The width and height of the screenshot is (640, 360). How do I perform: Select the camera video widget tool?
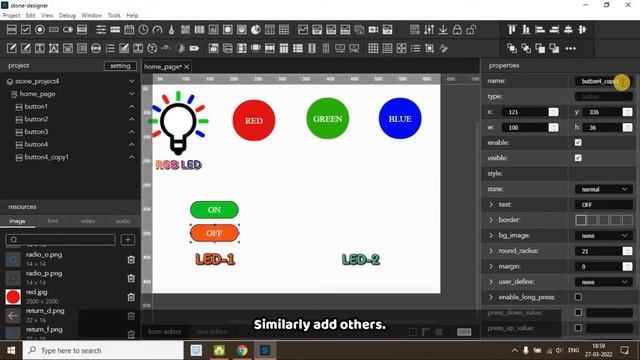pyautogui.click(x=373, y=29)
